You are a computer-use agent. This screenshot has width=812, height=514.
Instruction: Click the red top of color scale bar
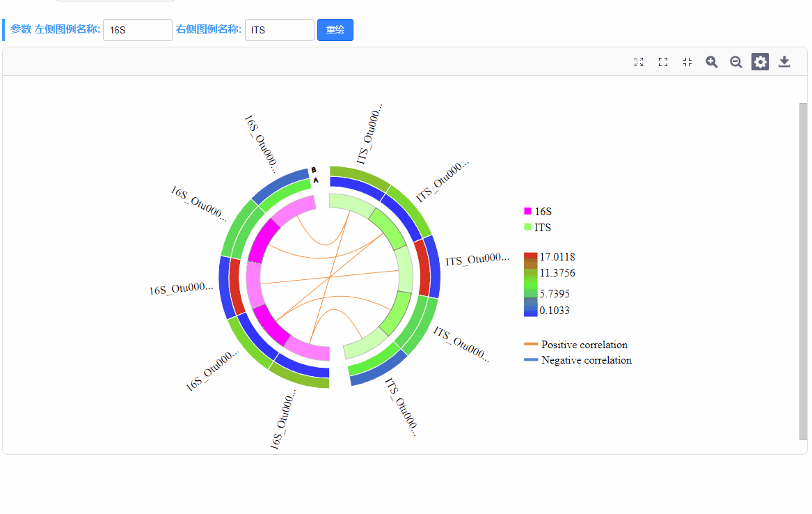(x=530, y=256)
